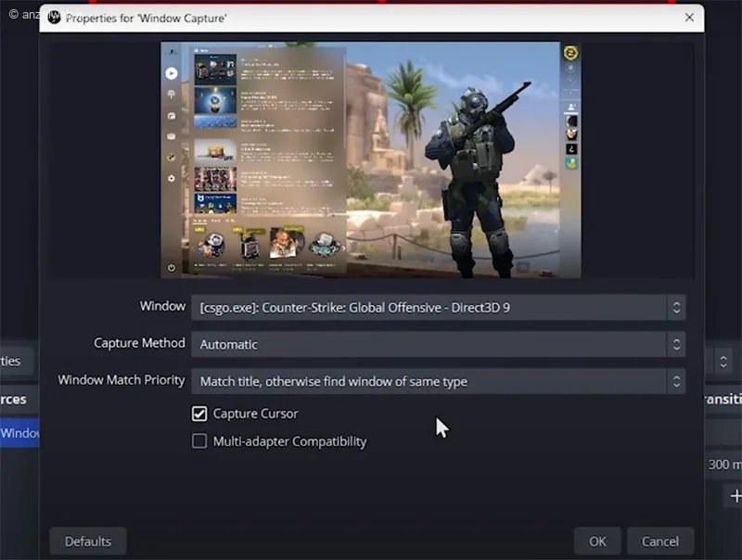Expand the Capture Method dropdown
This screenshot has width=742, height=560.
pos(438,344)
